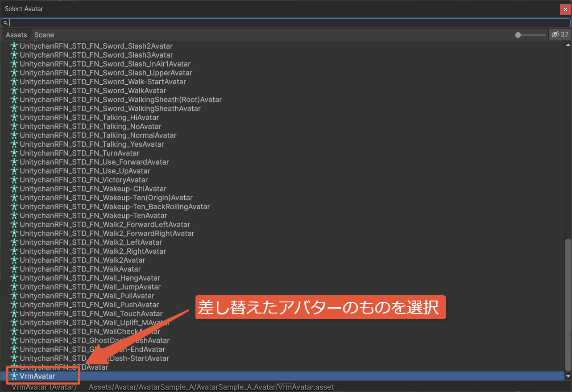This screenshot has height=392, width=572.
Task: Click the avatar icon beside UnitychanRFN_STD_FN_Sword_Slash_UpperAvatar
Action: tap(14, 73)
